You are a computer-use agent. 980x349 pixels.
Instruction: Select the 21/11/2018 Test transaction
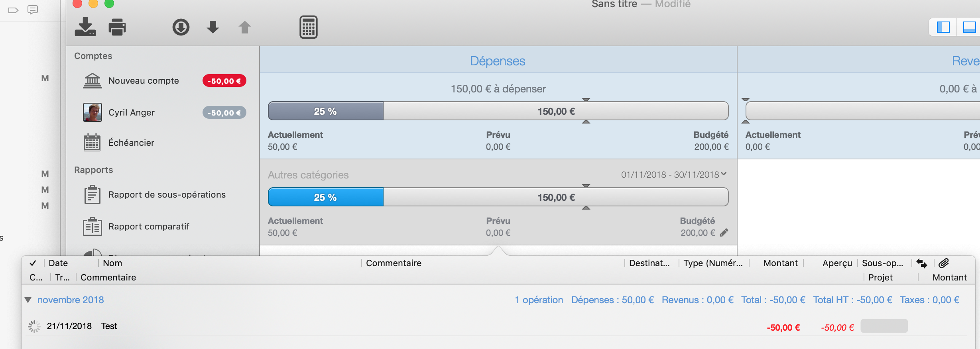(496, 326)
